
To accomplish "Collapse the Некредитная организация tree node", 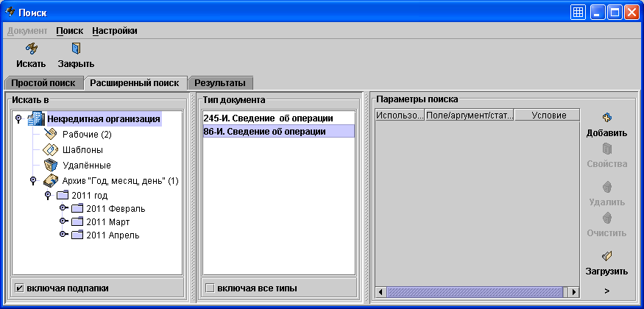I will pos(18,119).
